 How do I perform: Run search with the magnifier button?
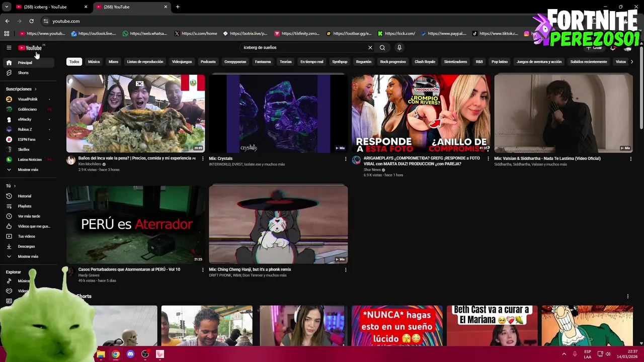pyautogui.click(x=382, y=48)
